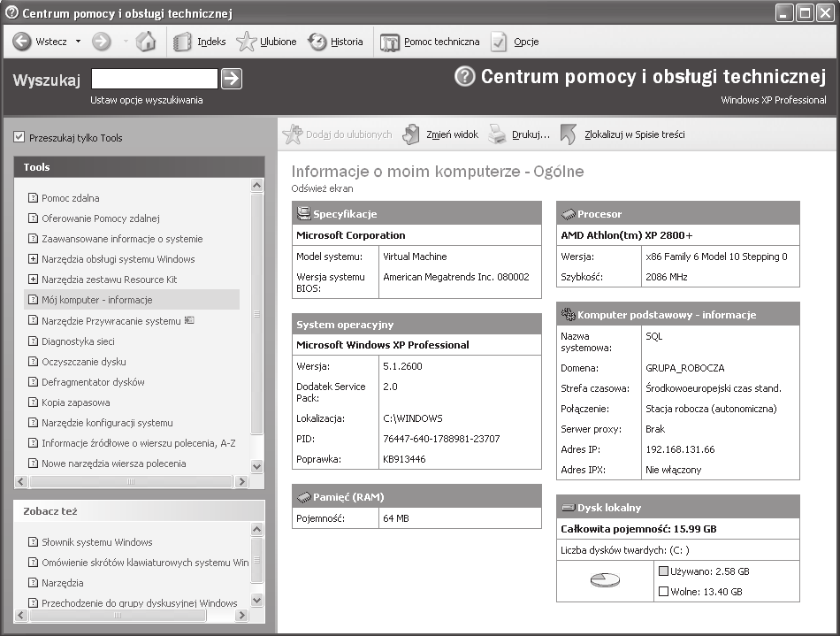Open Nowe narzędzia wiersza polecenia topic
The height and width of the screenshot is (636, 840).
(x=113, y=464)
